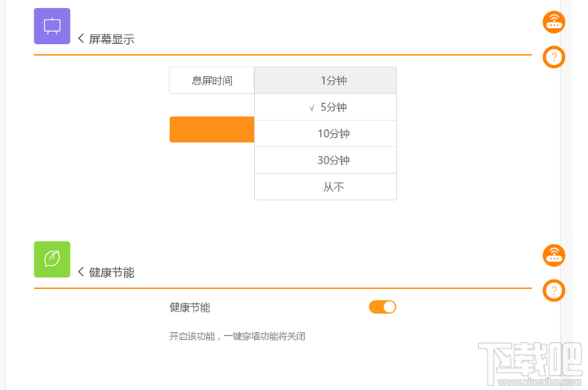Screen dimensions: 588x390
Task: Click the router icon beside 健康节能
Action: point(554,255)
